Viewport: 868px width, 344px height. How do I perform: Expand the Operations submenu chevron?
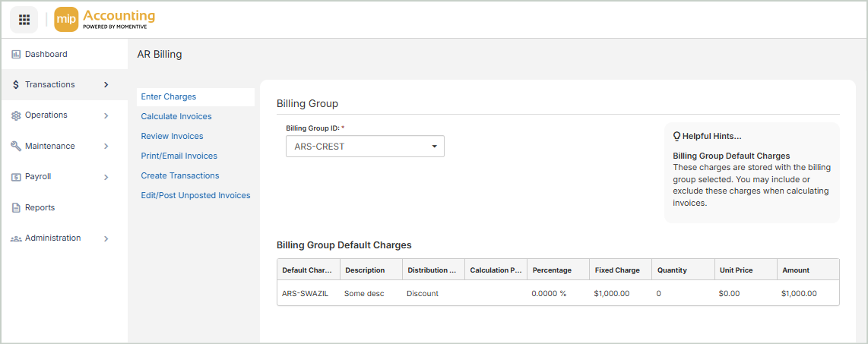(106, 115)
